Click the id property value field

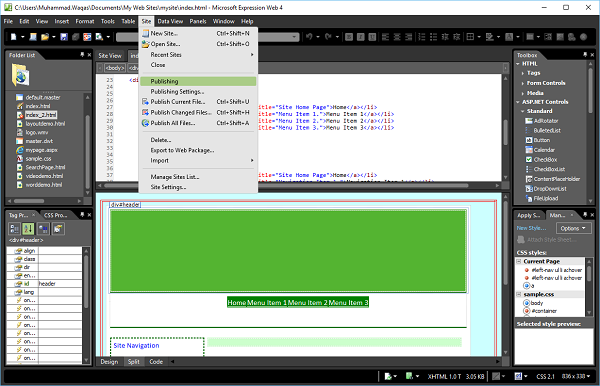[x=60, y=283]
